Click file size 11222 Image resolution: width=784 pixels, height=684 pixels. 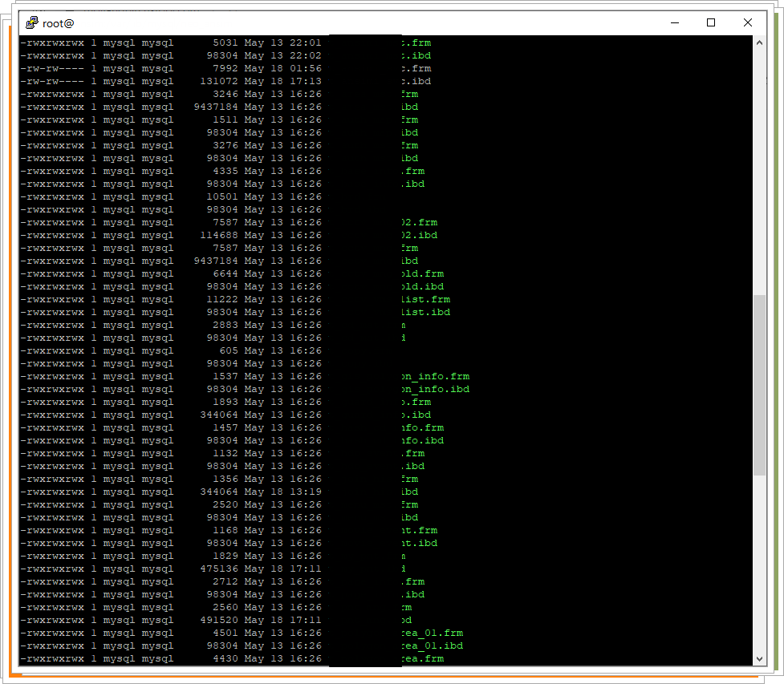coord(222,299)
